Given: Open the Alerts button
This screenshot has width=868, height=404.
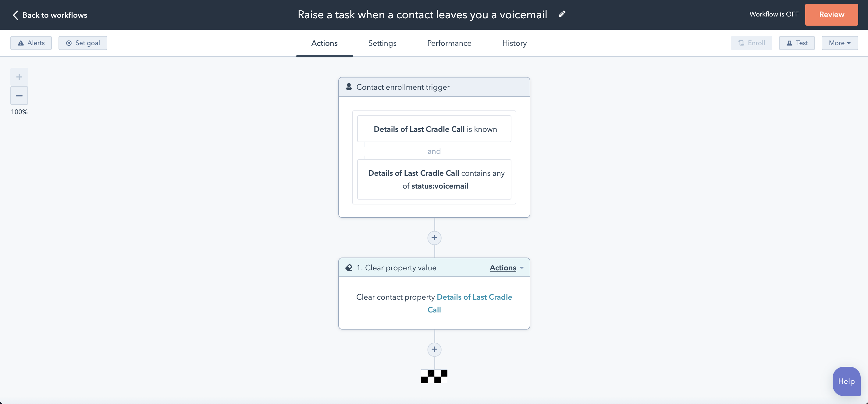Looking at the screenshot, I should [31, 43].
